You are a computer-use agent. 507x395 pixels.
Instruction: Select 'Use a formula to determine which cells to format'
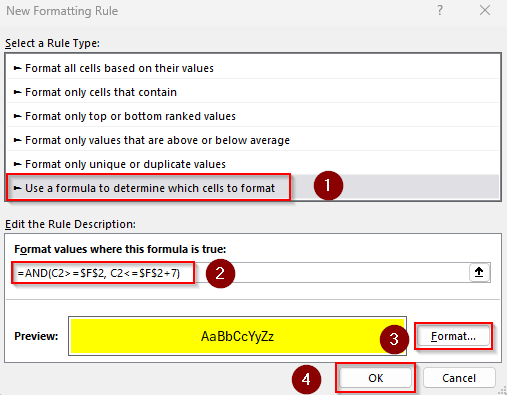pyautogui.click(x=253, y=188)
